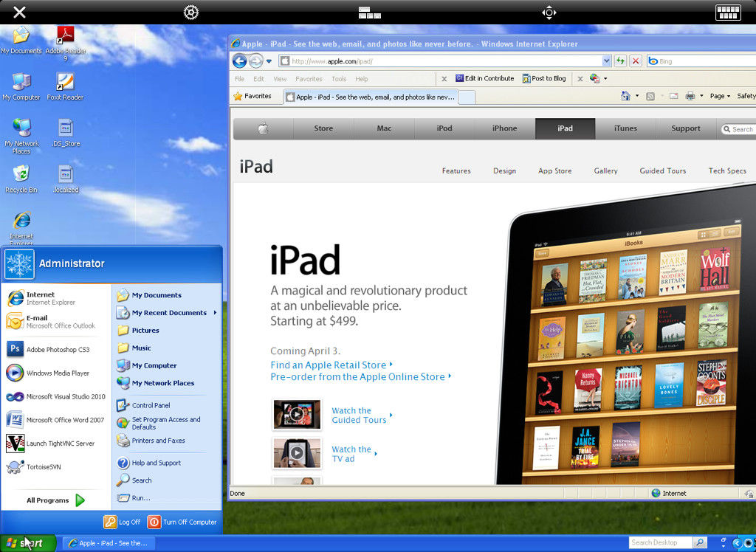This screenshot has height=552, width=756.
Task: Refresh the page in Internet Explorer
Action: coord(620,61)
